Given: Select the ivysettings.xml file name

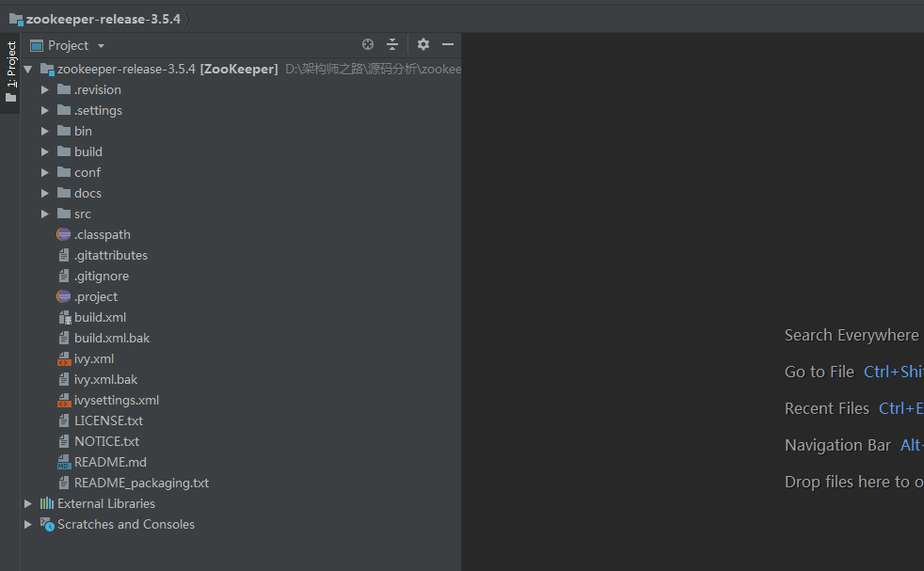Looking at the screenshot, I should click(117, 400).
